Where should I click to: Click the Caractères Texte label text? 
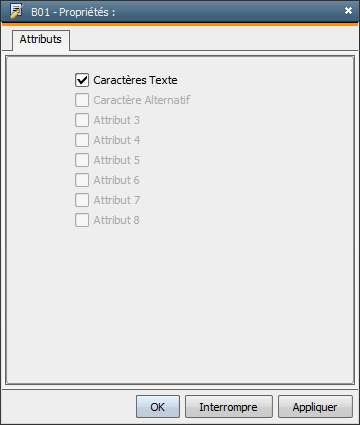tap(135, 80)
